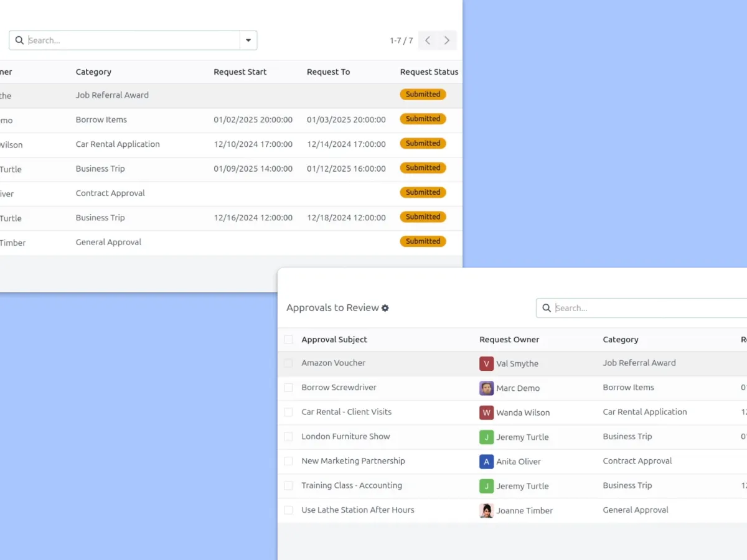The width and height of the screenshot is (747, 560).
Task: Click the magnifier icon in the upper search bar
Action: (19, 40)
